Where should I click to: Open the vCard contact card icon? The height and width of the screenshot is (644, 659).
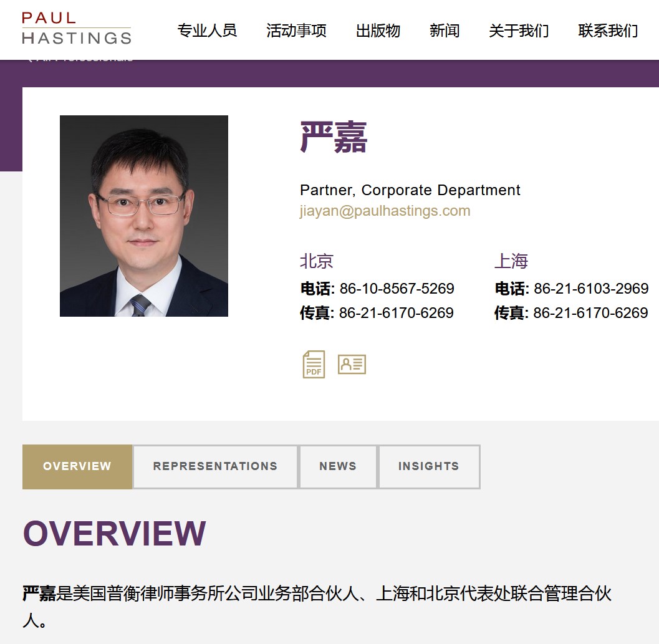point(352,365)
